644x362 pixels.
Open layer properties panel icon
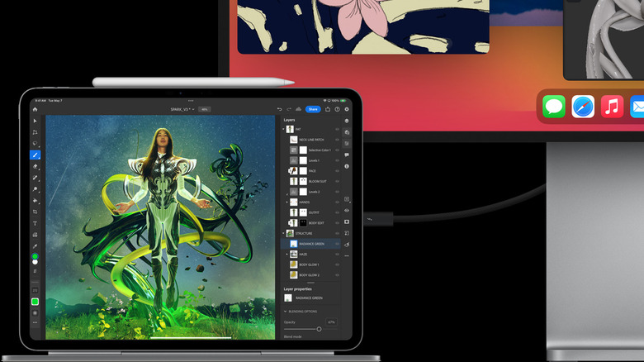point(347,144)
